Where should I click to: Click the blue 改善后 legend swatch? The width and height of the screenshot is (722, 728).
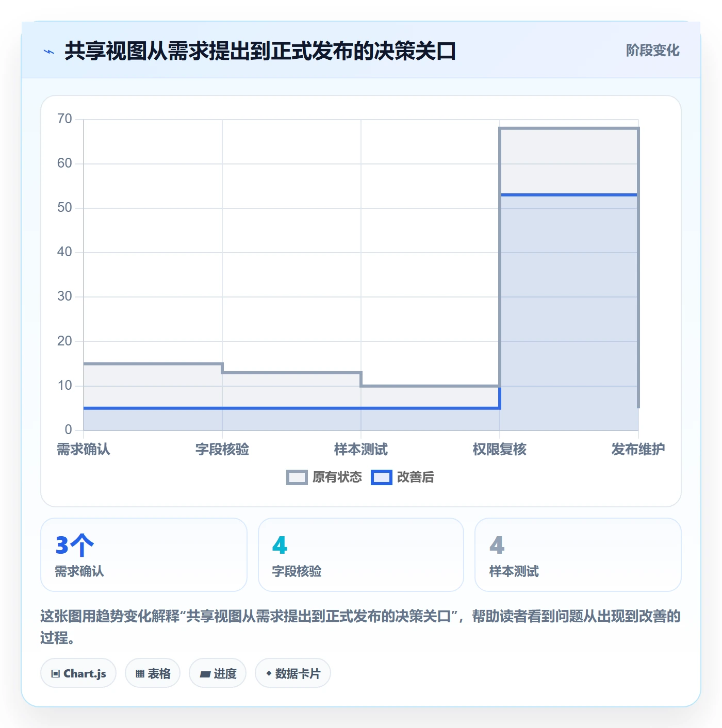(x=382, y=477)
